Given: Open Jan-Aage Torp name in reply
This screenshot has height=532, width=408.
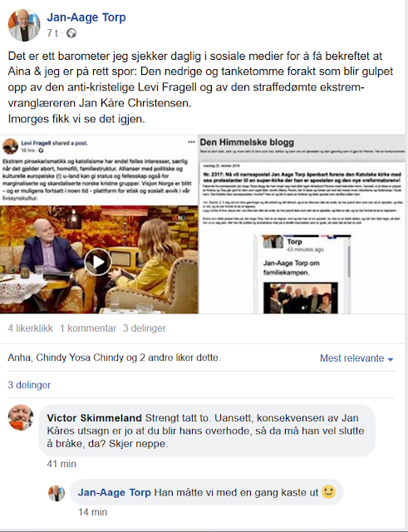Looking at the screenshot, I should click(115, 493).
